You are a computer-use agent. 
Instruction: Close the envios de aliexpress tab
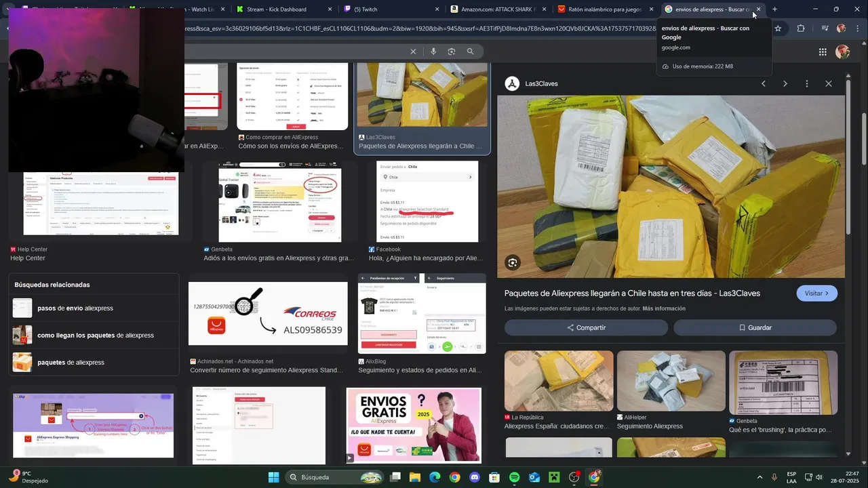click(x=759, y=9)
